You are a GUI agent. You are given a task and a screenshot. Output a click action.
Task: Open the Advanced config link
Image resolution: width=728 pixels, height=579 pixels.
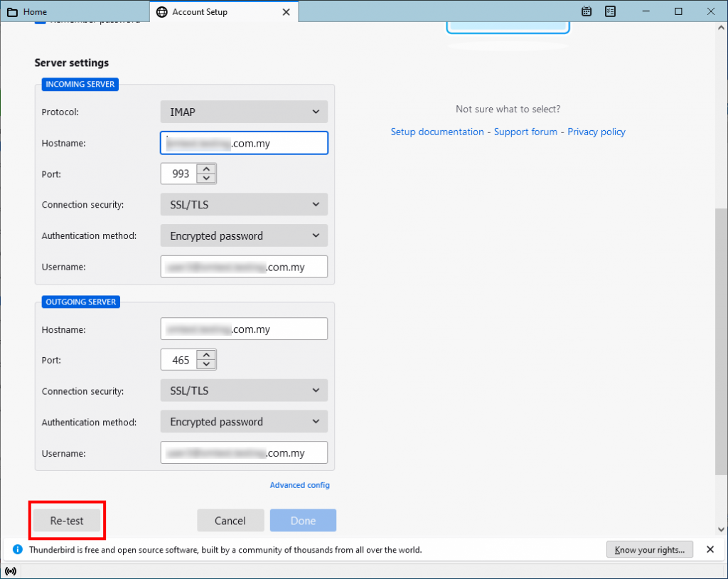300,485
